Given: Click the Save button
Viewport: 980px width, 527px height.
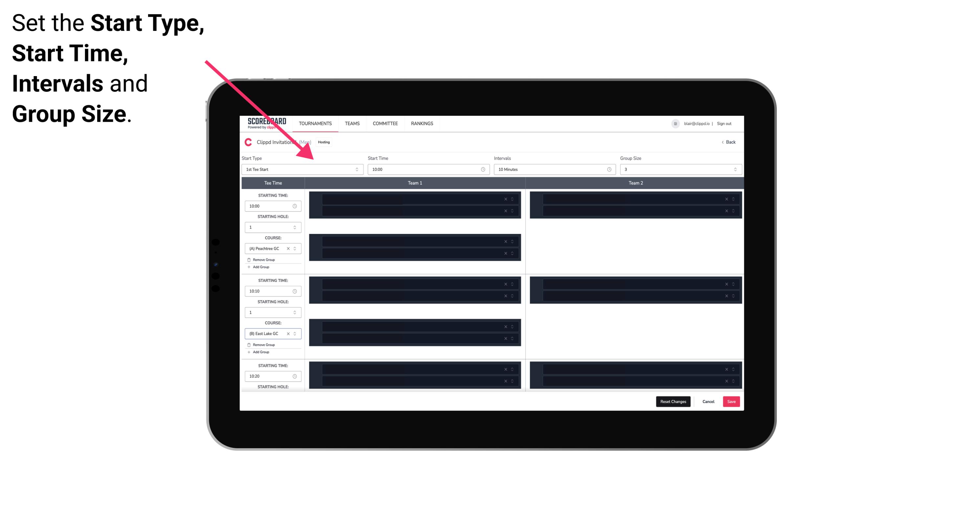Looking at the screenshot, I should (731, 402).
